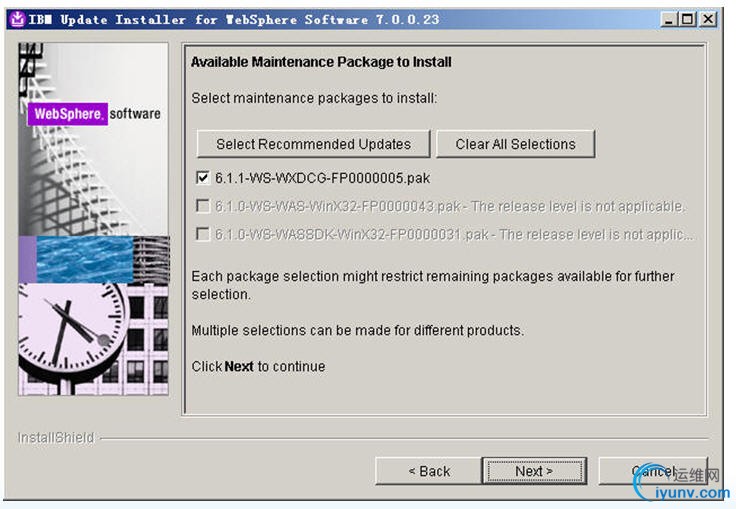736x509 pixels.
Task: Close the Update Installer window
Action: click(x=708, y=19)
